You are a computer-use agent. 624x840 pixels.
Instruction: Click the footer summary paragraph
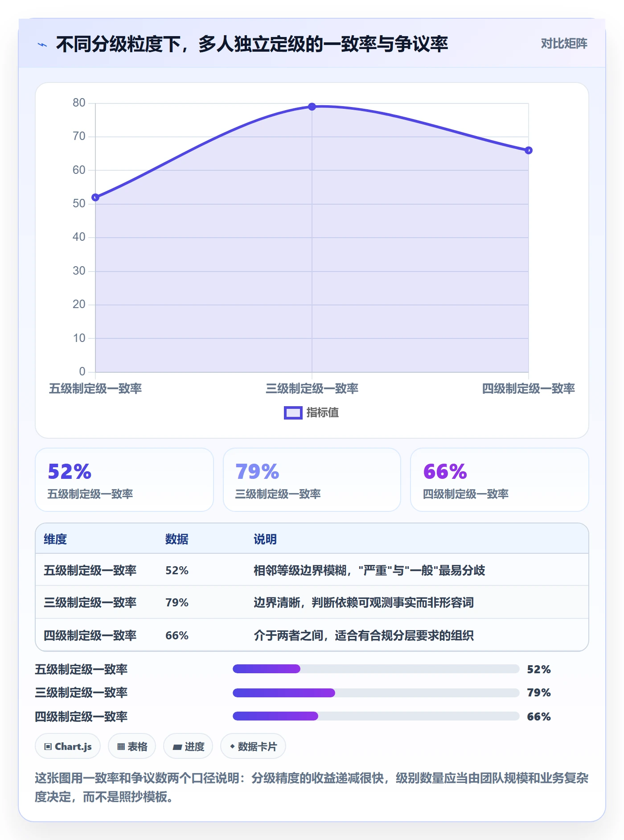pos(312,787)
